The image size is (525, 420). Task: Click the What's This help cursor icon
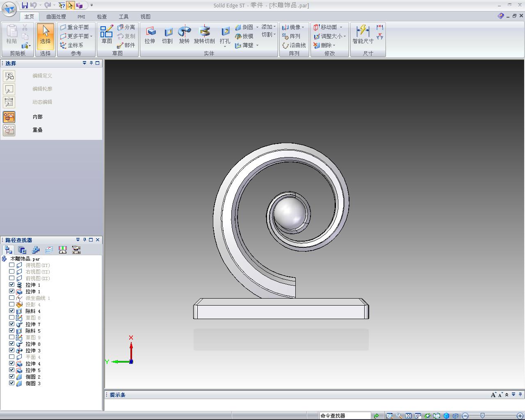(62, 5)
